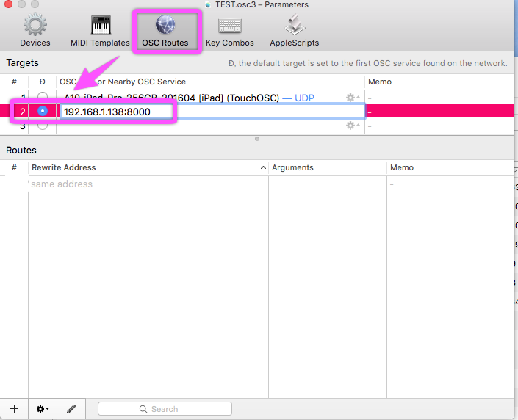Screen dimensions: 518x420
Task: Select default target radio for row 2
Action: coord(43,111)
